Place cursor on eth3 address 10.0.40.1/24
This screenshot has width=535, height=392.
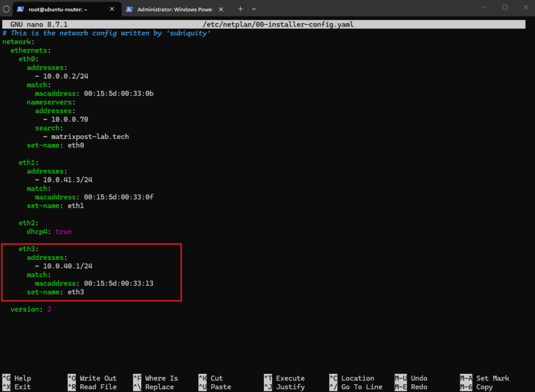click(x=67, y=266)
